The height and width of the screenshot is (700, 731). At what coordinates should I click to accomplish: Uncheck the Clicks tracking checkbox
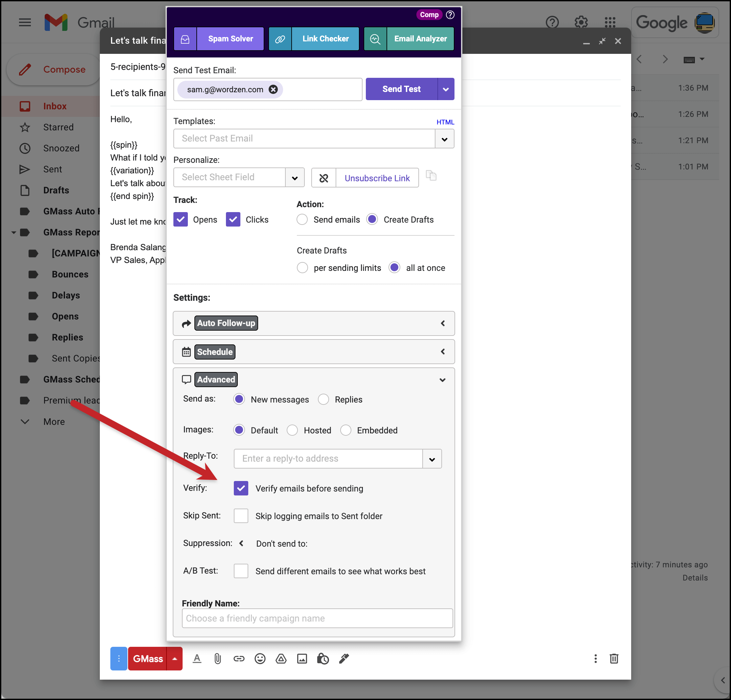pos(233,220)
